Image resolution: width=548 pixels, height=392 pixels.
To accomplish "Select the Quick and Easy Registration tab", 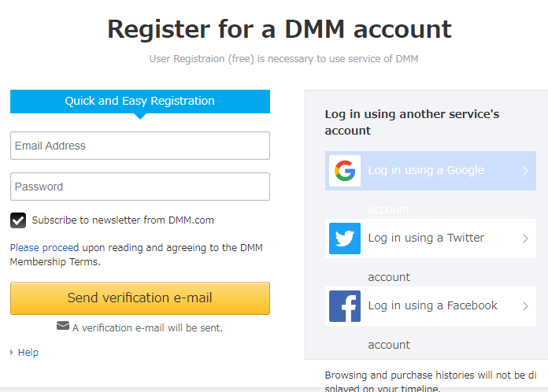I will point(139,102).
